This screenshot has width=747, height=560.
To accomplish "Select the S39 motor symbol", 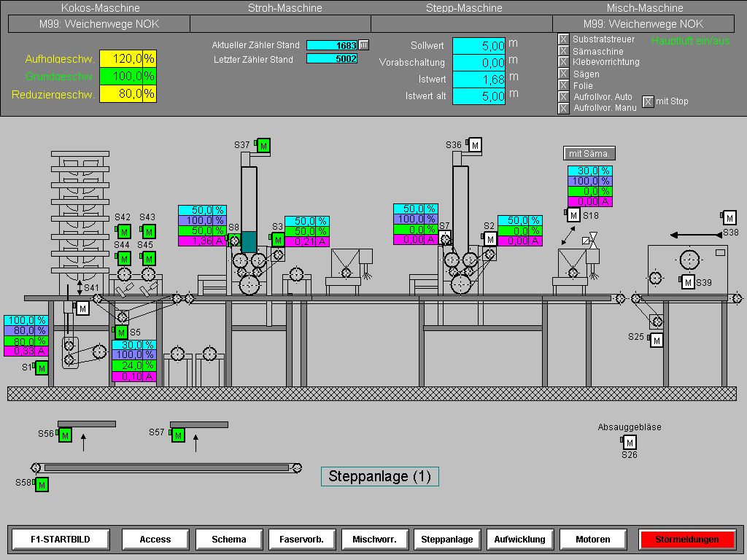I will (x=687, y=282).
